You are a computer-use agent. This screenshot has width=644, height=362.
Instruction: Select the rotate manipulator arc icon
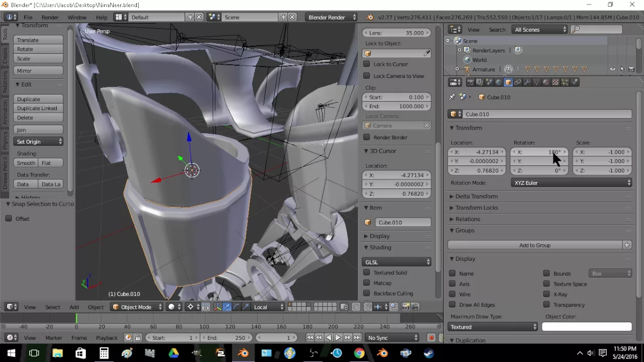click(236, 307)
